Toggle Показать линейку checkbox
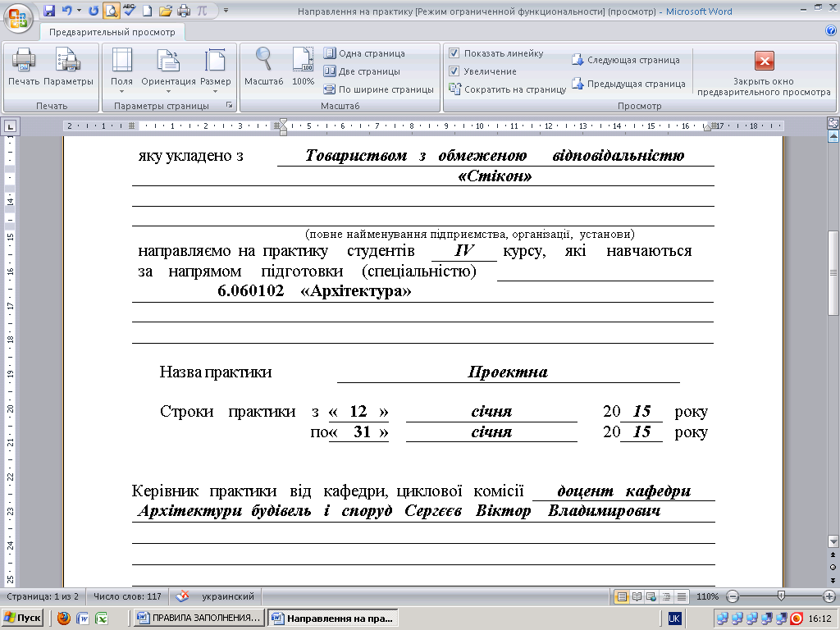This screenshot has height=630, width=840. pyautogui.click(x=454, y=53)
